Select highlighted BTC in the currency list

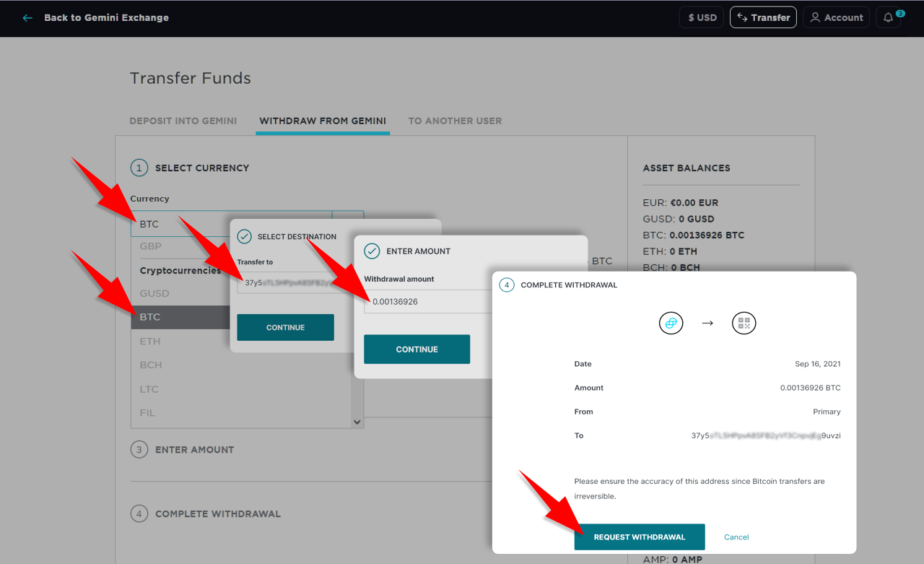click(x=180, y=317)
